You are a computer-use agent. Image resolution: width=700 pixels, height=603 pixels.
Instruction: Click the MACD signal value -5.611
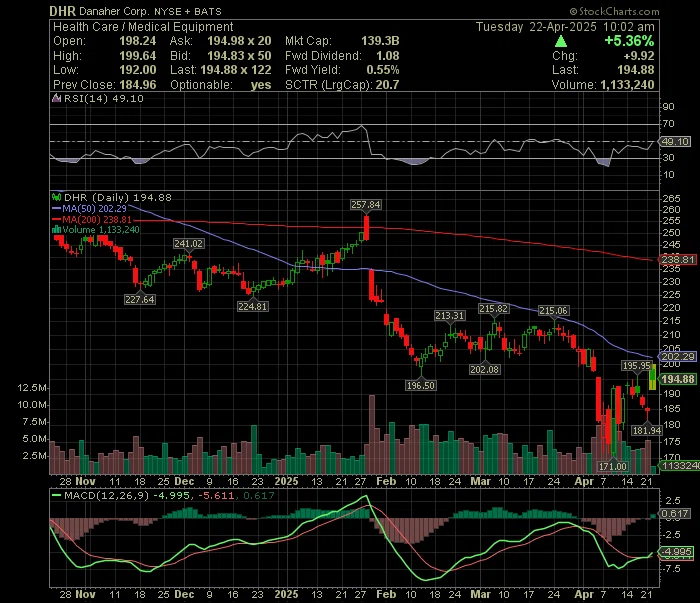click(216, 495)
